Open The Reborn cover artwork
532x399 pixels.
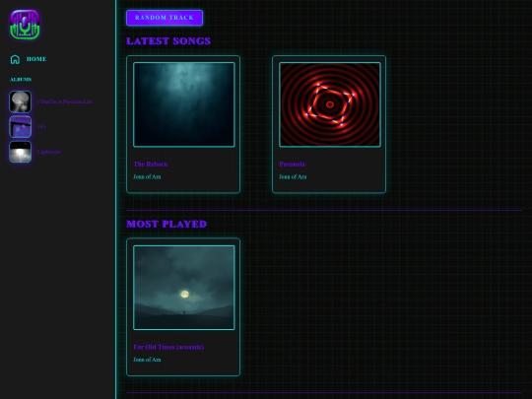point(184,104)
